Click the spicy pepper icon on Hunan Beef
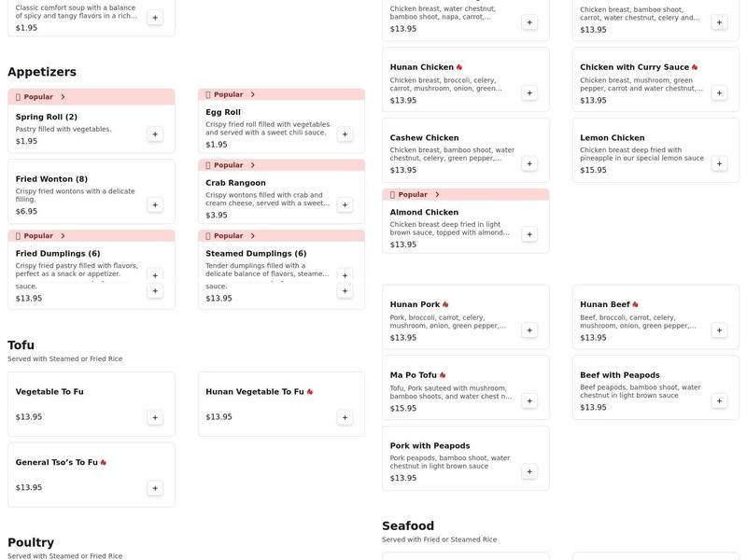This screenshot has height=560, width=747. [634, 302]
